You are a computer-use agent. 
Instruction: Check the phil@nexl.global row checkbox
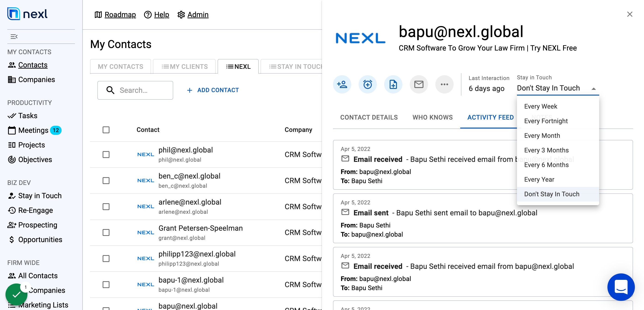pyautogui.click(x=106, y=155)
